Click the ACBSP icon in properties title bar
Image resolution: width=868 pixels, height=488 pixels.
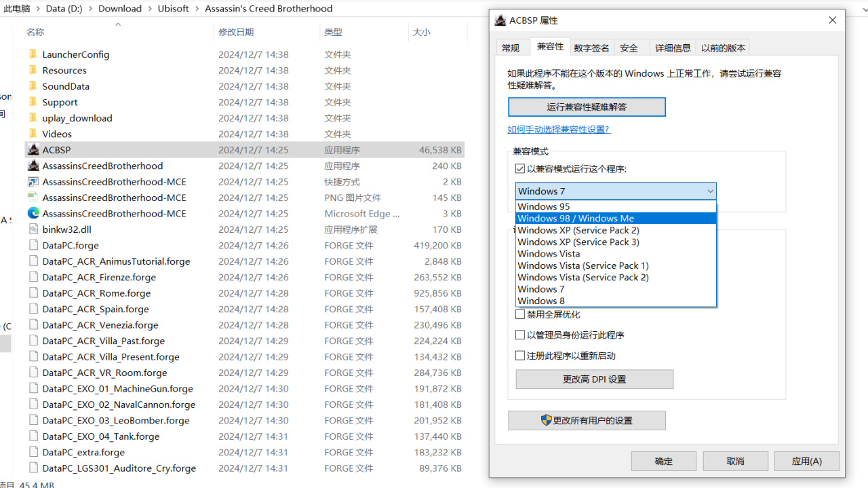[x=500, y=20]
